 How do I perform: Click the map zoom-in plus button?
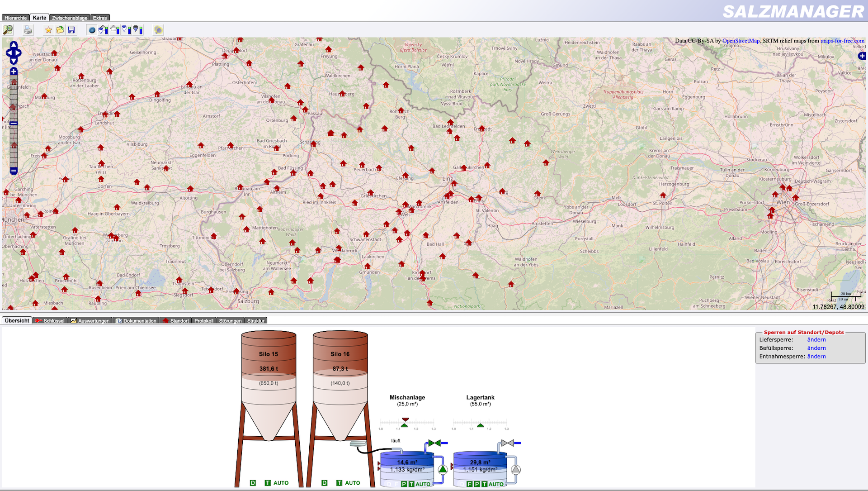click(x=14, y=72)
